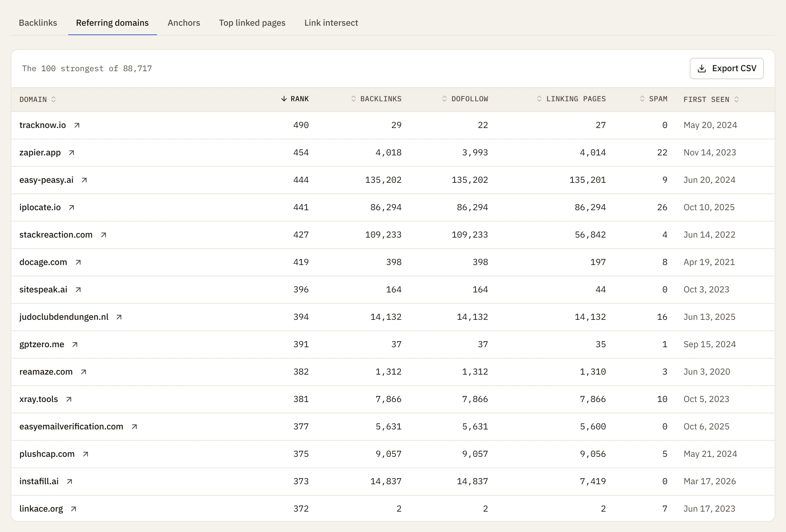Open external link icon beside xray.tools

pyautogui.click(x=69, y=399)
